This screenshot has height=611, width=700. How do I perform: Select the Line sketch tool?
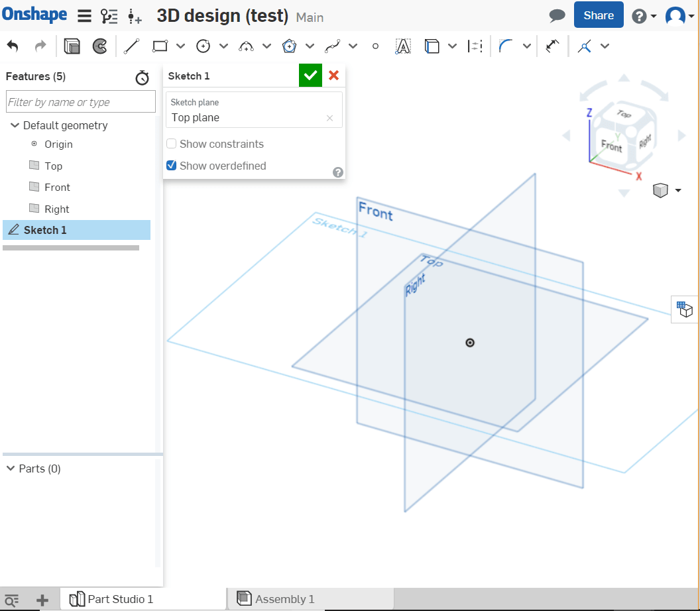131,46
